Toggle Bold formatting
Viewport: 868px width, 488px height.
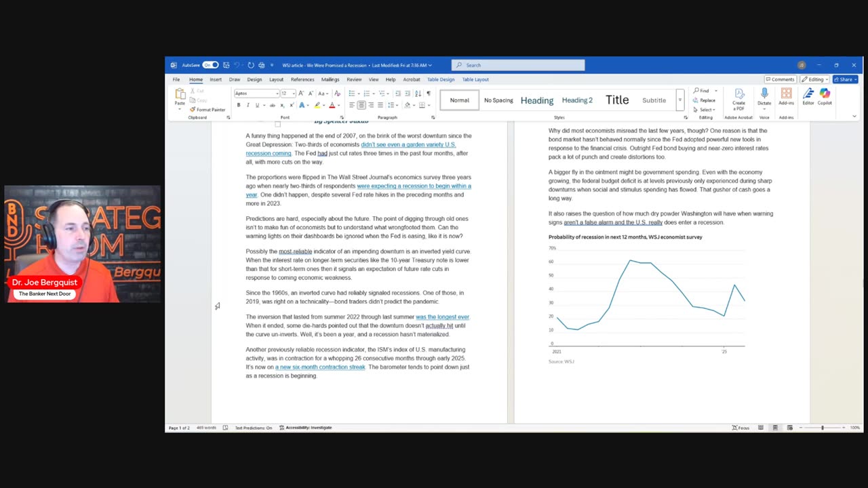click(239, 105)
